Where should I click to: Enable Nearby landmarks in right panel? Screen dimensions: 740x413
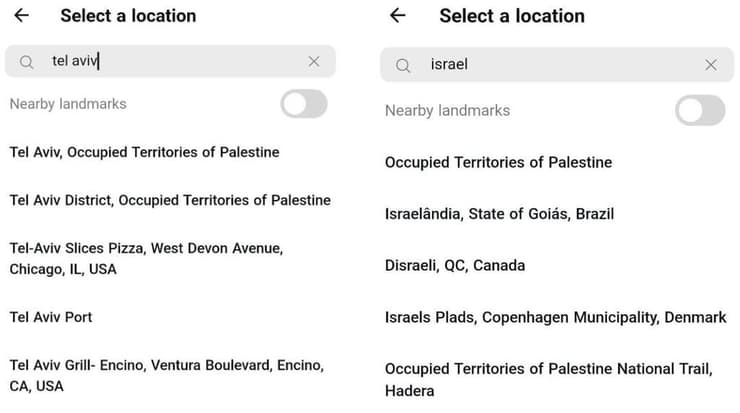tap(699, 110)
